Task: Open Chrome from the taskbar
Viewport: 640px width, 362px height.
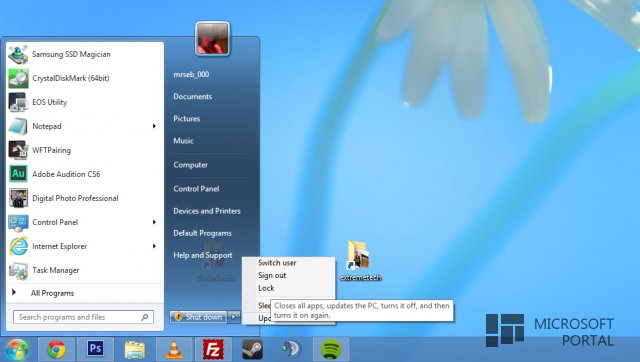Action: (x=56, y=349)
